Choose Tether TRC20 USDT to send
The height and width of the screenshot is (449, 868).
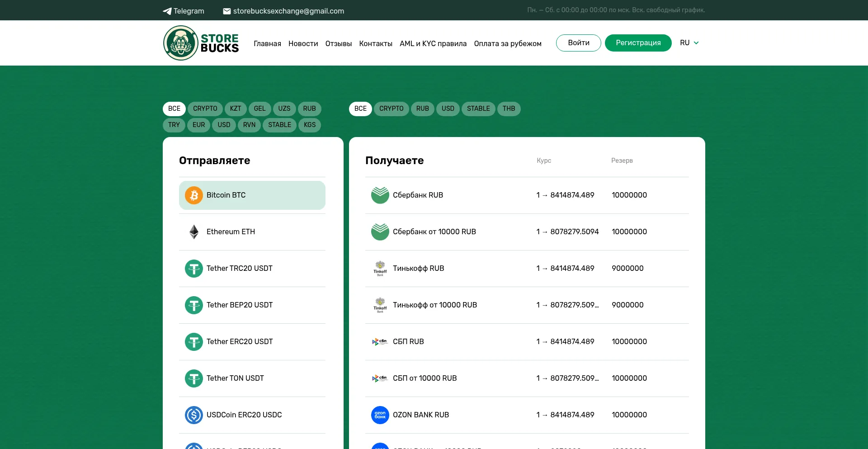click(x=252, y=269)
